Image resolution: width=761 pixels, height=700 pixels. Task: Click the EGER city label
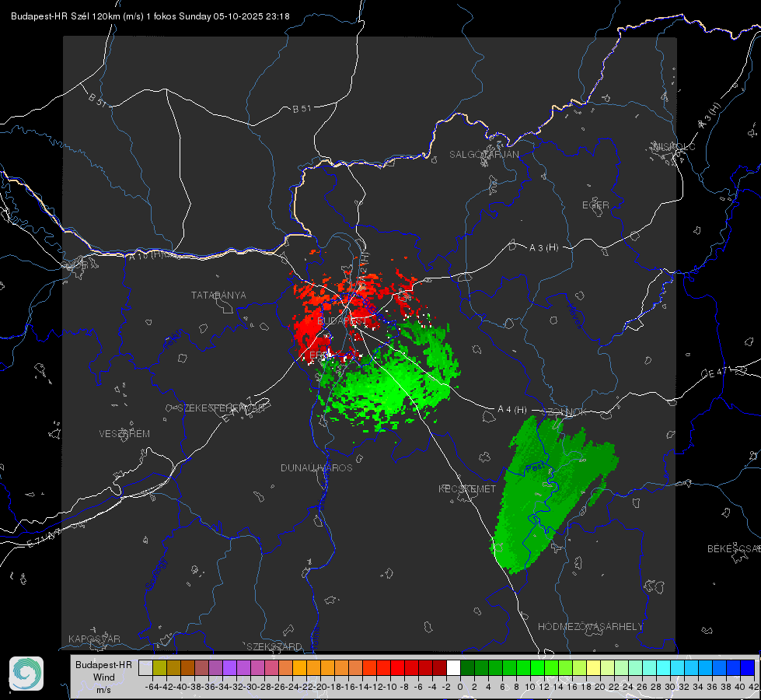pyautogui.click(x=595, y=205)
